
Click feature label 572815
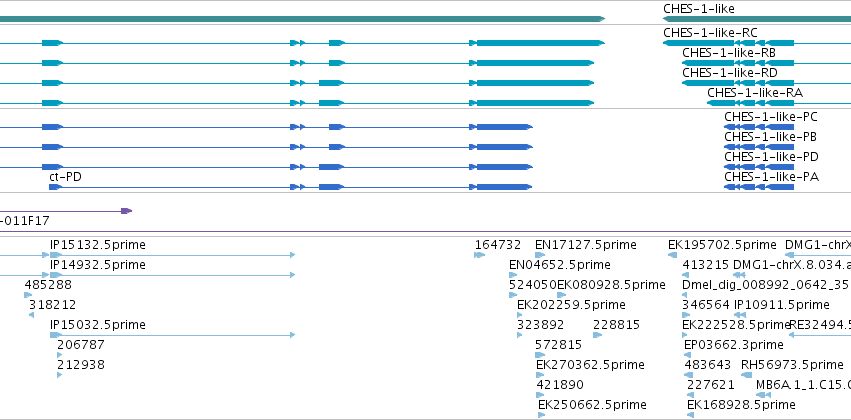[x=558, y=345]
